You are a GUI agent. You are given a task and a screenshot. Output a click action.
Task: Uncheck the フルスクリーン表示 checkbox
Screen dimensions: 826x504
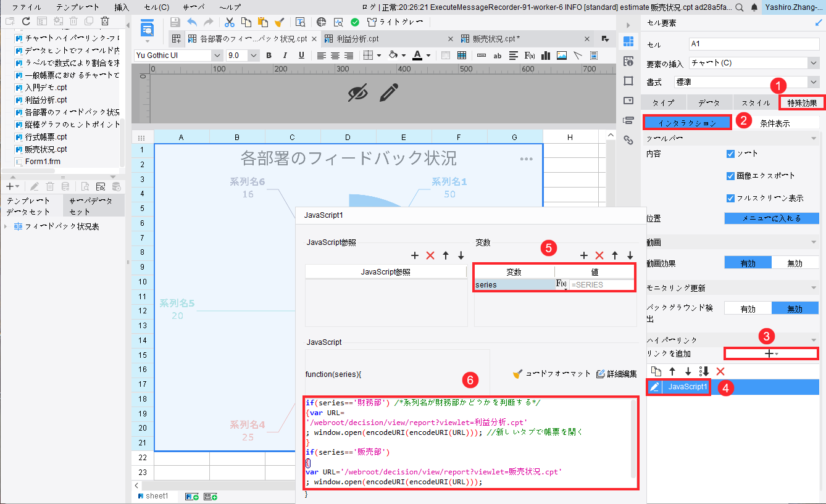730,198
